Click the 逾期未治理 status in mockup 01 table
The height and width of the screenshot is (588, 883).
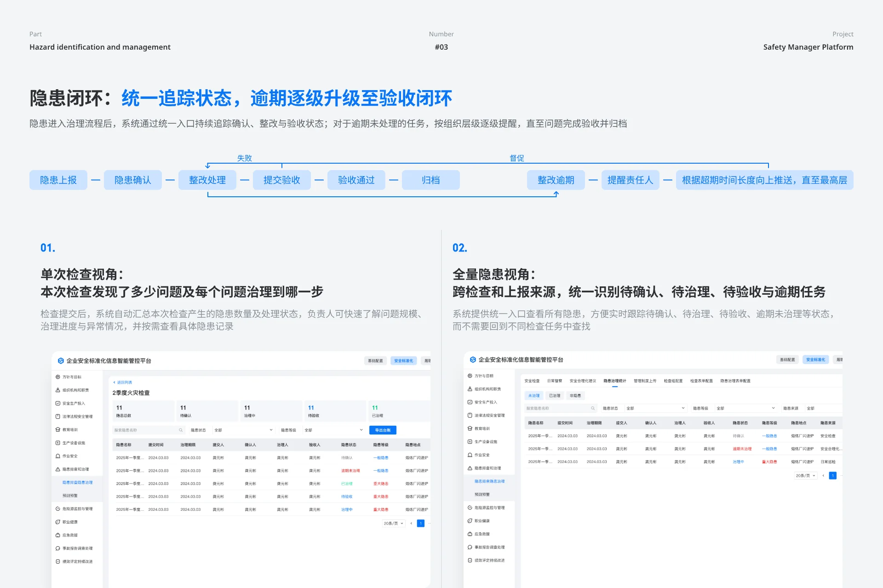coord(350,471)
